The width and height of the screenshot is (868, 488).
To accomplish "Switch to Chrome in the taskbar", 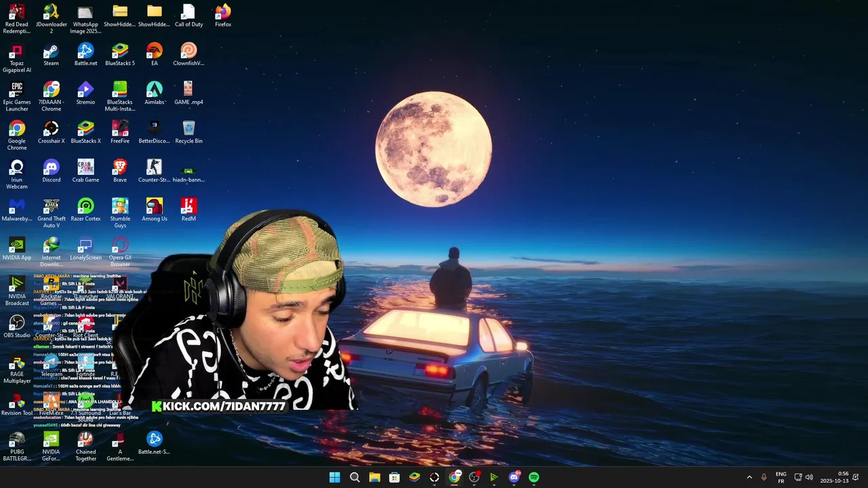I will (454, 477).
